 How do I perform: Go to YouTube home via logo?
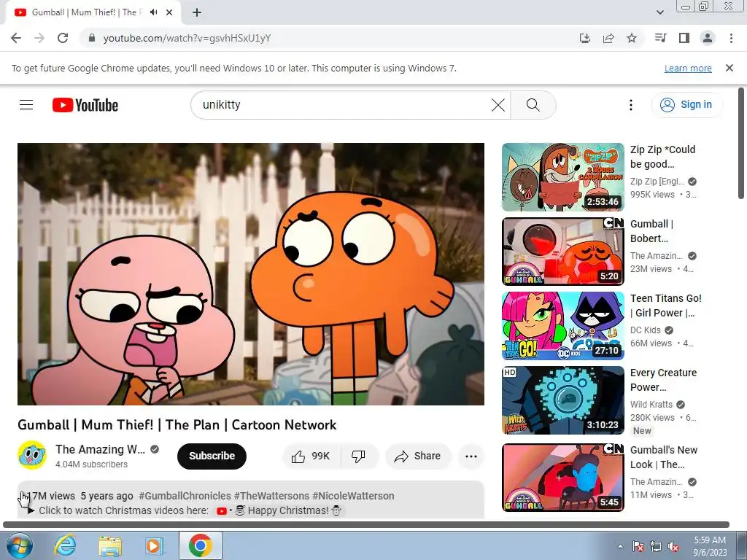(85, 105)
